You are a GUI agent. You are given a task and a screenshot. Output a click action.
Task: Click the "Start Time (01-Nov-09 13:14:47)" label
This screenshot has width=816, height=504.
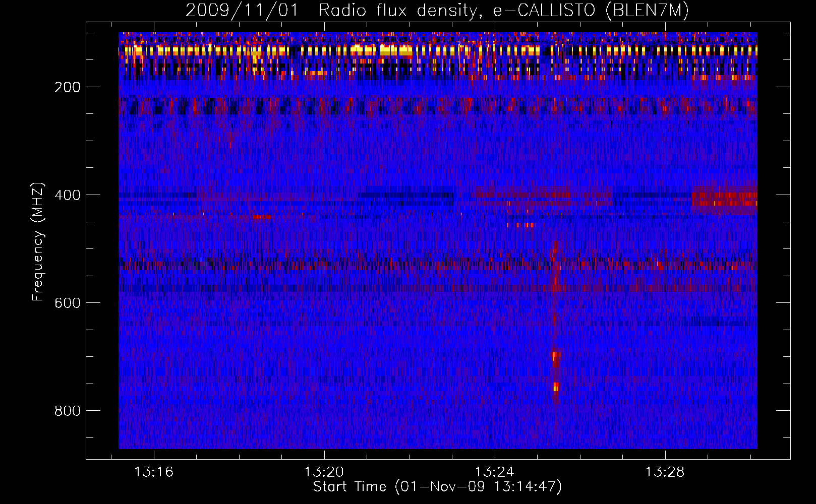click(x=437, y=487)
